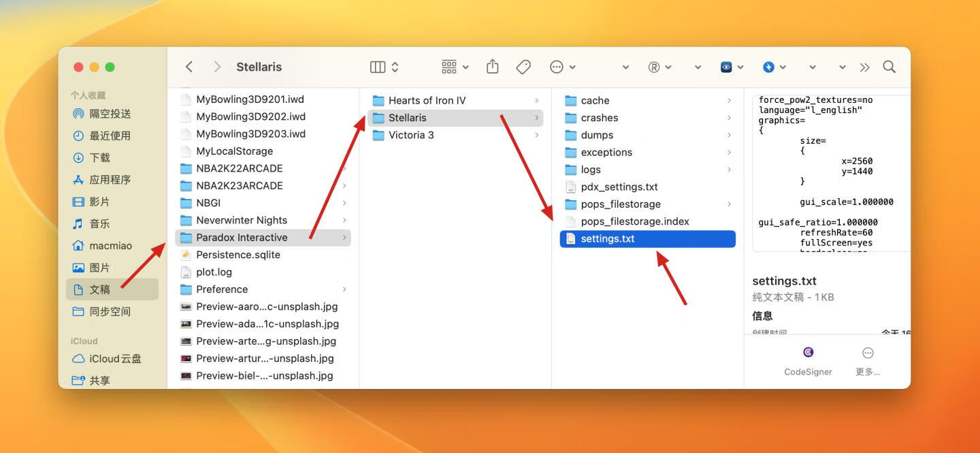Open iCloud Drive (iCloud云盘) in sidebar
This screenshot has width=980, height=453.
(x=115, y=358)
